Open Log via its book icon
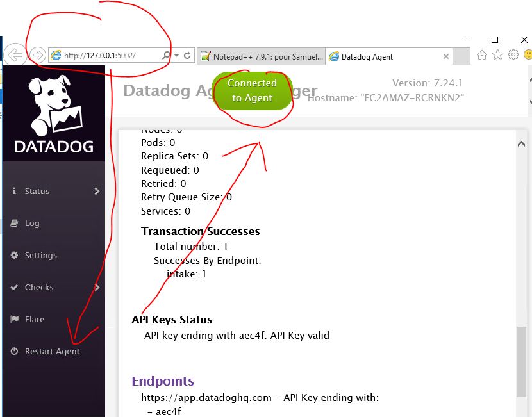This screenshot has width=532, height=417. coord(14,223)
